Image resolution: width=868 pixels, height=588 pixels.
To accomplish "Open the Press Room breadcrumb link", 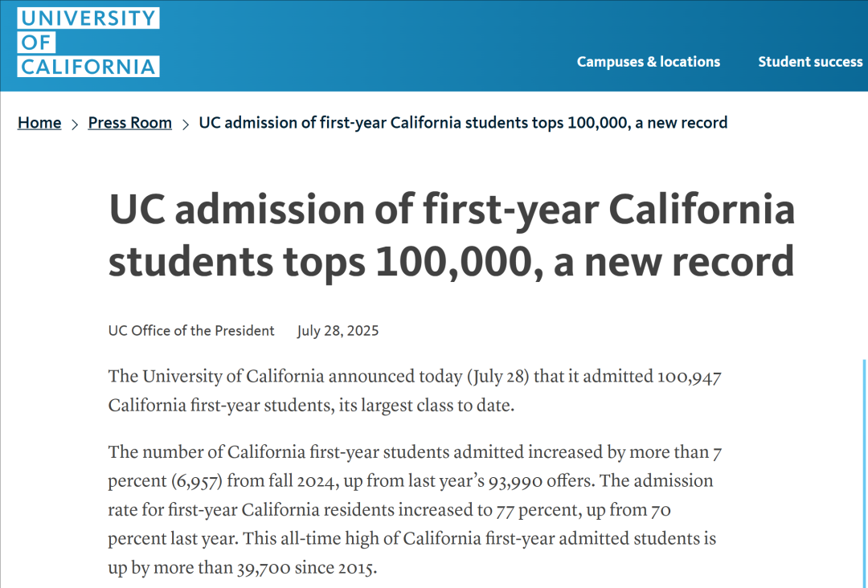I will click(130, 123).
